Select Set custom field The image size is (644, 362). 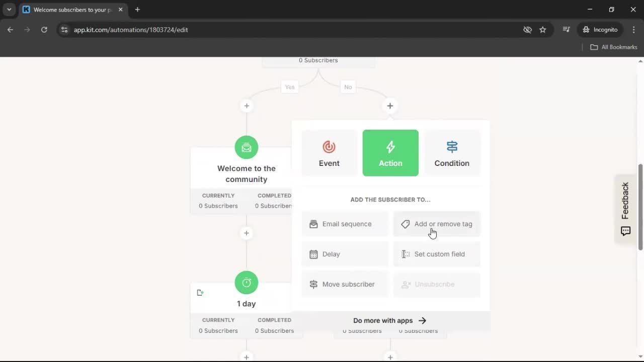437,254
